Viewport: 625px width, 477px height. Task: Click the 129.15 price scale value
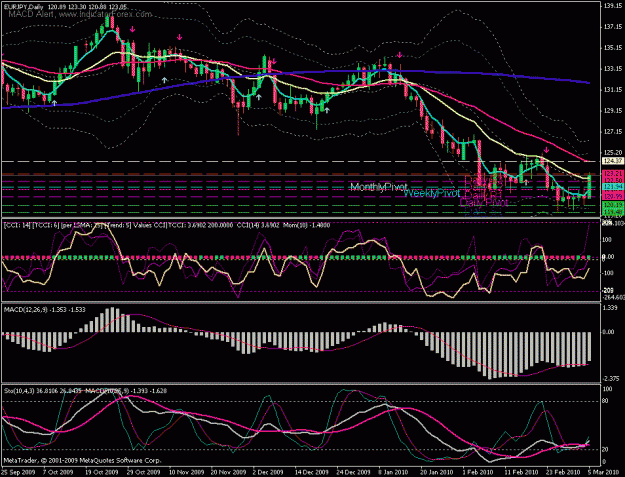[613, 111]
